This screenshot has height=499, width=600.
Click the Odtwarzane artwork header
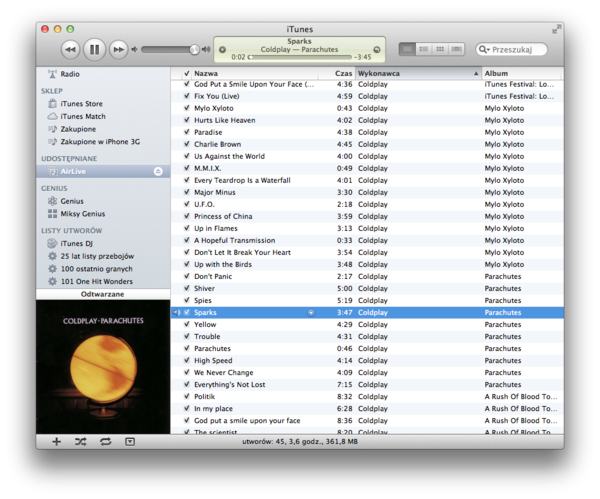(x=103, y=294)
